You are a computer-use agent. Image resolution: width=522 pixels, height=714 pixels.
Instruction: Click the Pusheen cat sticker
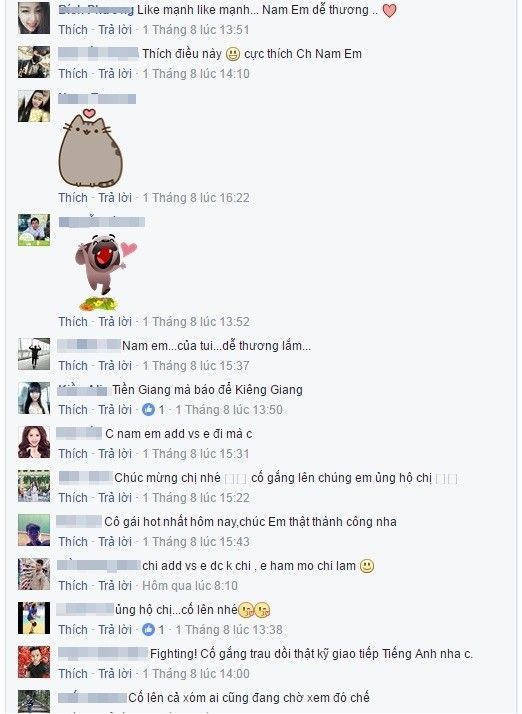tap(91, 148)
